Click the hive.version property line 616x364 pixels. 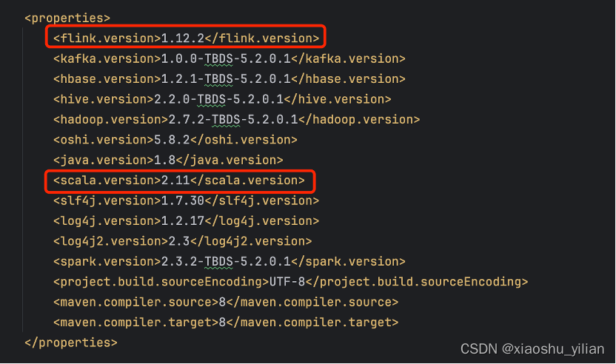(x=222, y=99)
